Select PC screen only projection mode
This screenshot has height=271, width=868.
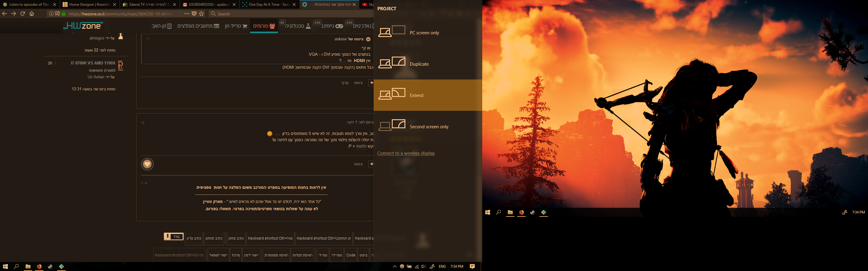point(428,33)
